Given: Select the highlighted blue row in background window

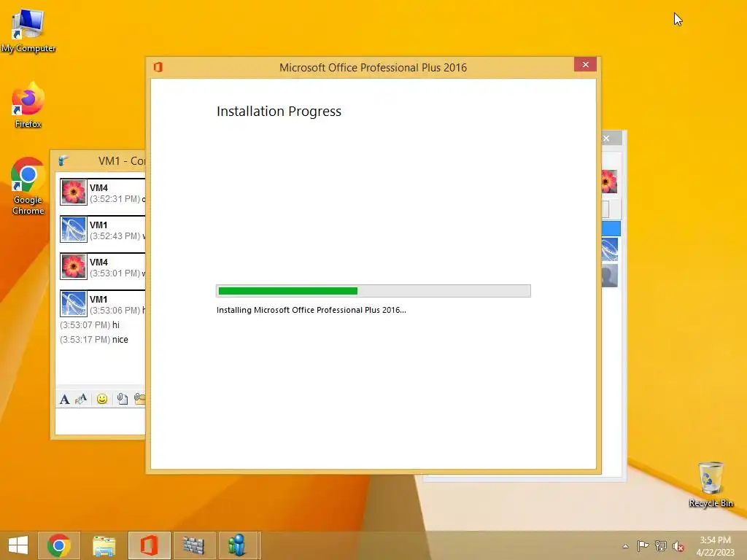Looking at the screenshot, I should [x=611, y=228].
